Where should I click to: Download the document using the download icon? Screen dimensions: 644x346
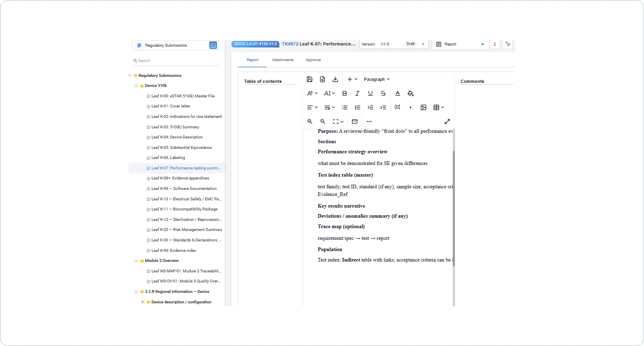(335, 79)
